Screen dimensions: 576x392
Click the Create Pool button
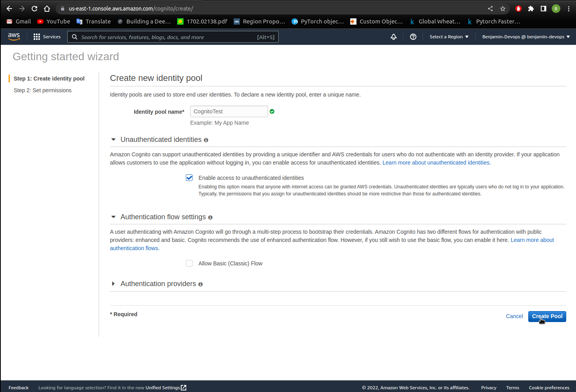tap(547, 317)
